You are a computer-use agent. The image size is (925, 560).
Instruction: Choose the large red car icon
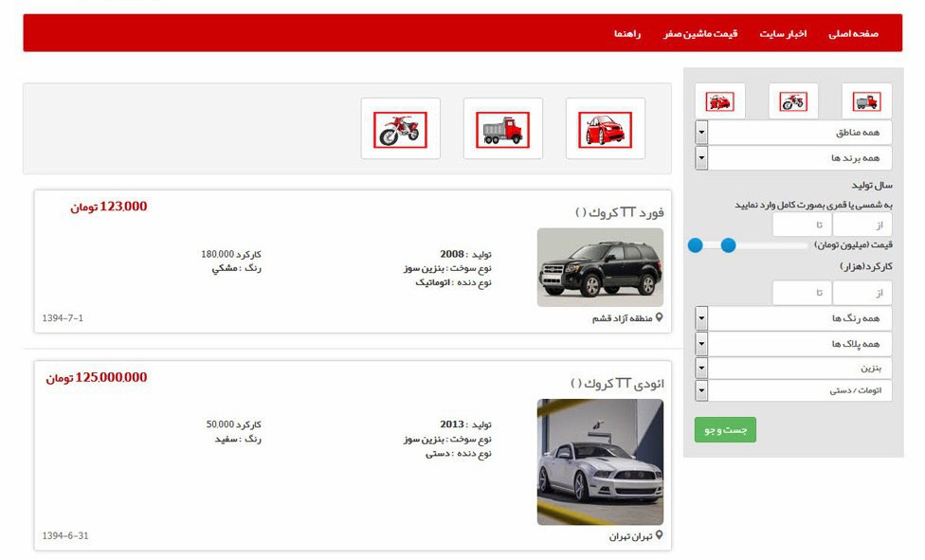pos(605,129)
